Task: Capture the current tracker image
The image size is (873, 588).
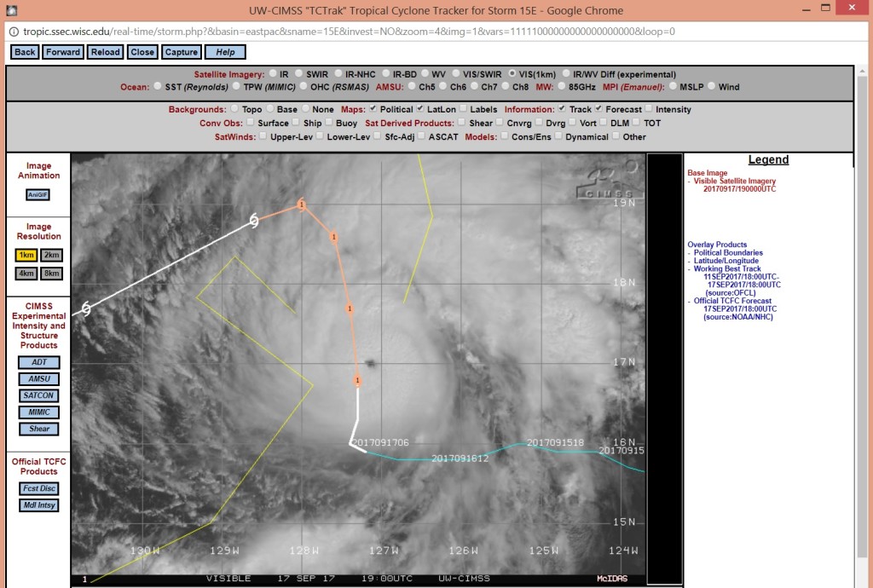Action: point(181,51)
